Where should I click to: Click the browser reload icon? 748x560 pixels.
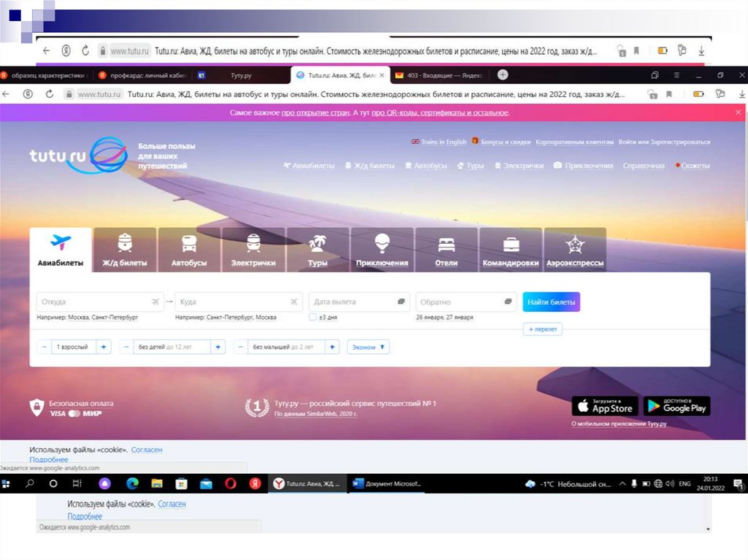50,94
